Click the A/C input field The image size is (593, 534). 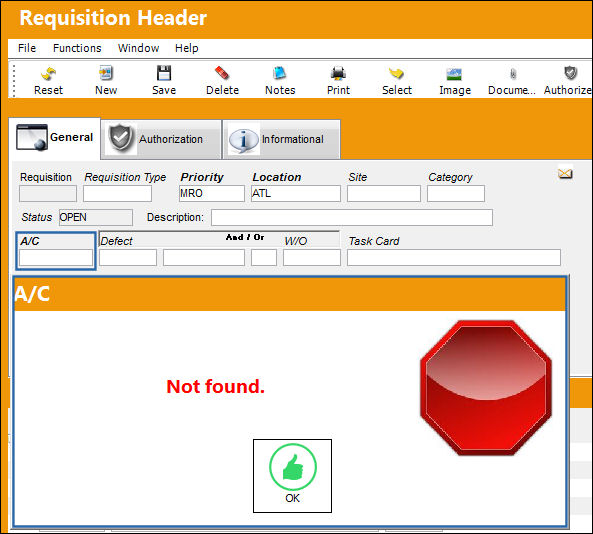point(56,258)
